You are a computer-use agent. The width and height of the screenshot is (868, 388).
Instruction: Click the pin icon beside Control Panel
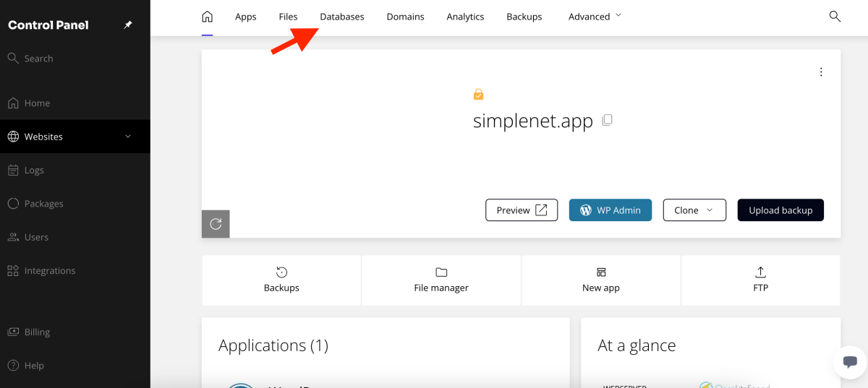pyautogui.click(x=128, y=25)
